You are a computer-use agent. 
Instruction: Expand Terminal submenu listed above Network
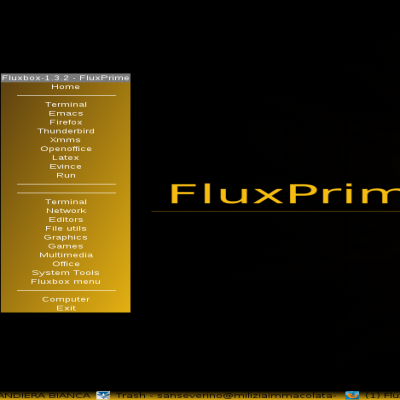66,202
